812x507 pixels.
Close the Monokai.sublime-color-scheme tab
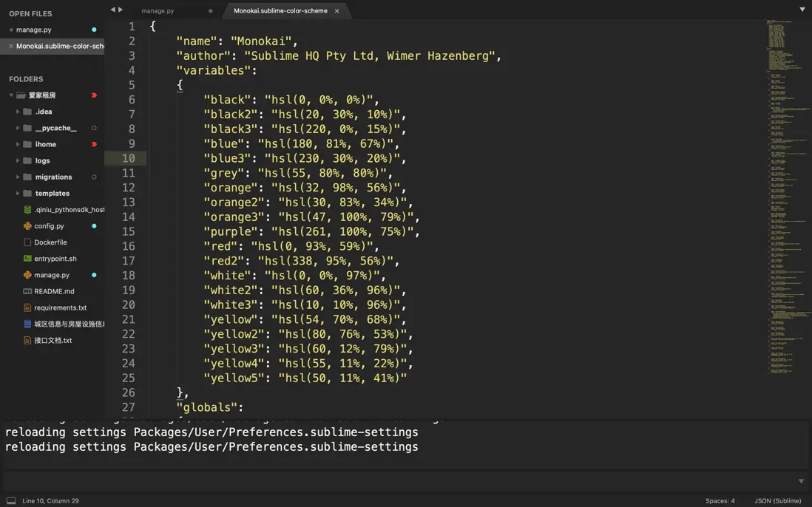coord(337,11)
